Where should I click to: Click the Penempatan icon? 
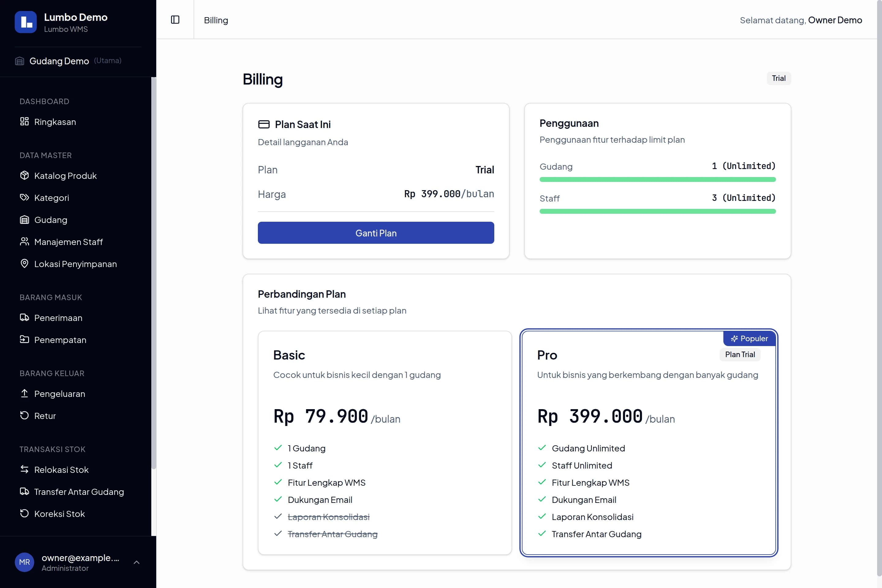(24, 339)
